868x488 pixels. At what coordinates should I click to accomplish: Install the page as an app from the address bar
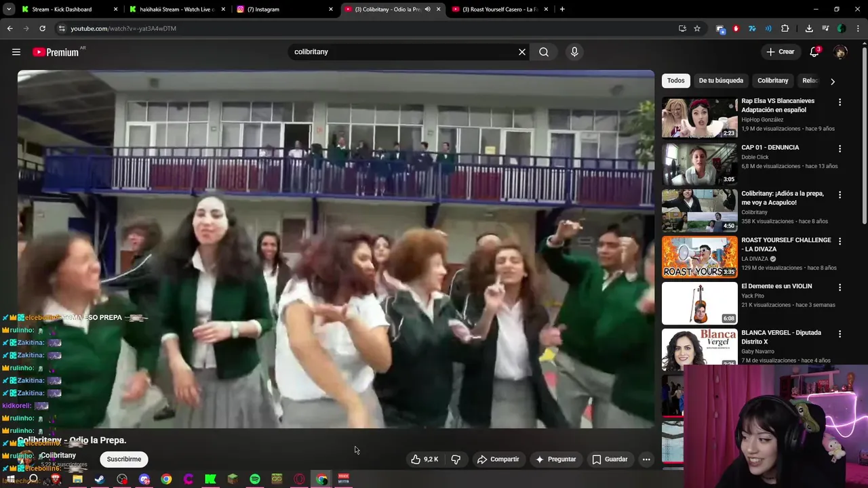pos(682,28)
